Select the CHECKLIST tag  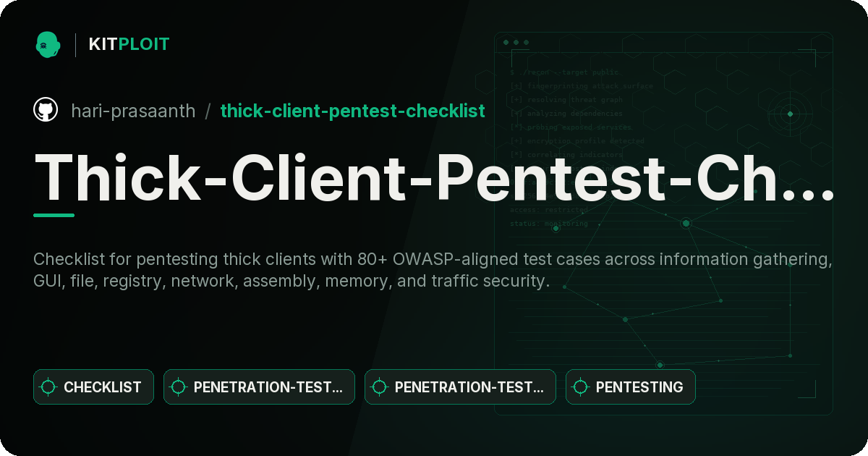[x=93, y=387]
